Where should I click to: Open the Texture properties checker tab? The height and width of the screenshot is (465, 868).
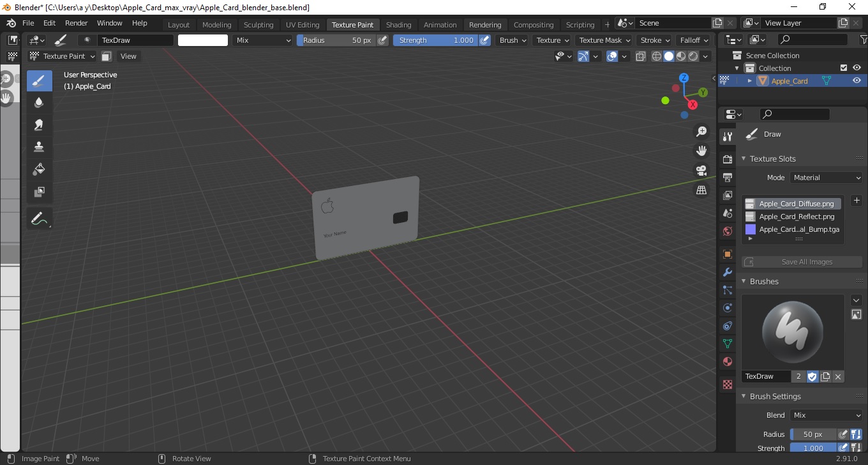tap(727, 385)
